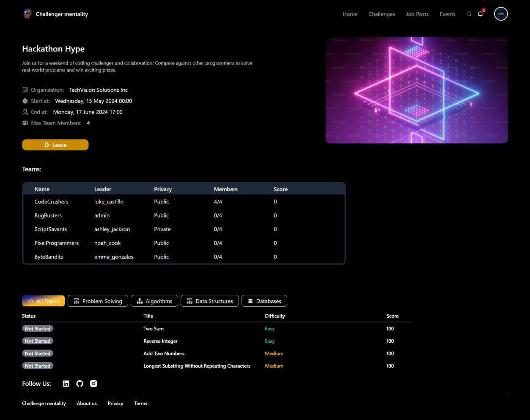Click the Challenger mentality logo icon
530x420 pixels.
pos(27,14)
